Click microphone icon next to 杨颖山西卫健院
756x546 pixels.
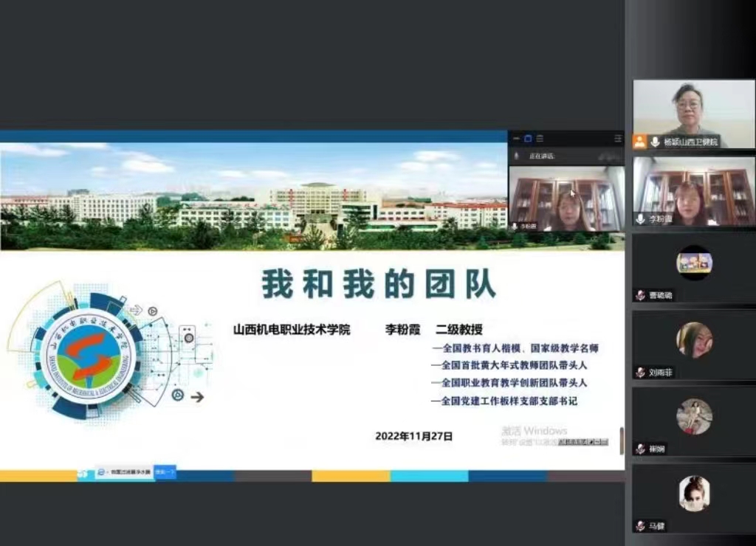point(654,142)
